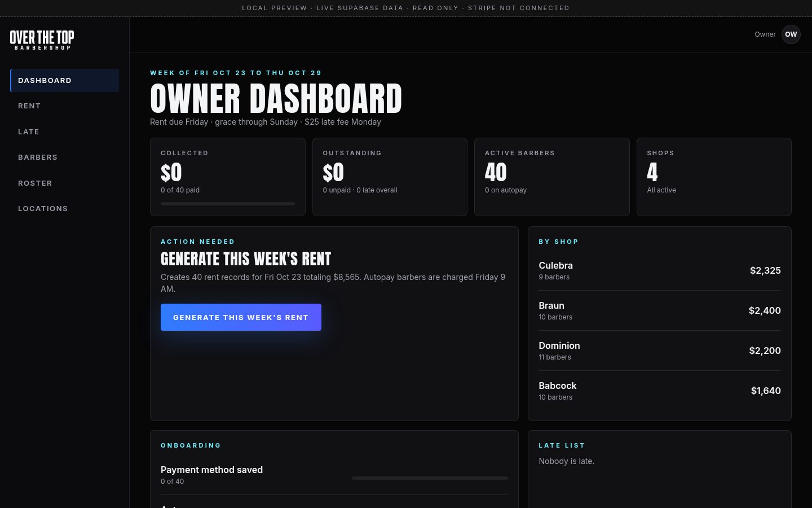Click the week of Fri Oct 23 label
This screenshot has width=812, height=508.
coord(236,73)
